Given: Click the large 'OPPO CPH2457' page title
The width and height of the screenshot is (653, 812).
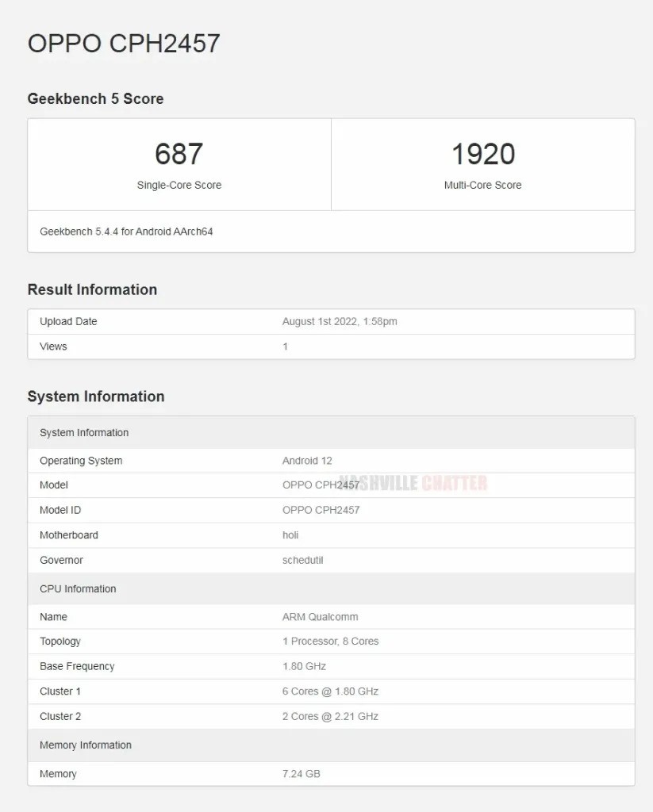Looking at the screenshot, I should point(124,43).
